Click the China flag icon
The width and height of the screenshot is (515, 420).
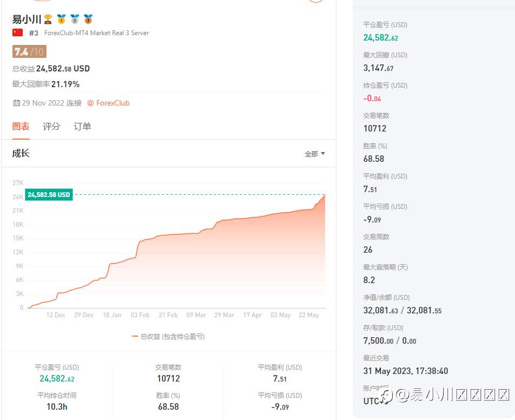coord(18,32)
